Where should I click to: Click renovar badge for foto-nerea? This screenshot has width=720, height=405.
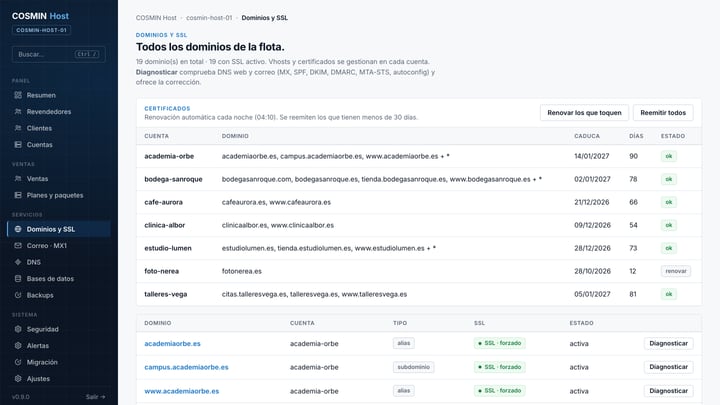pos(676,271)
